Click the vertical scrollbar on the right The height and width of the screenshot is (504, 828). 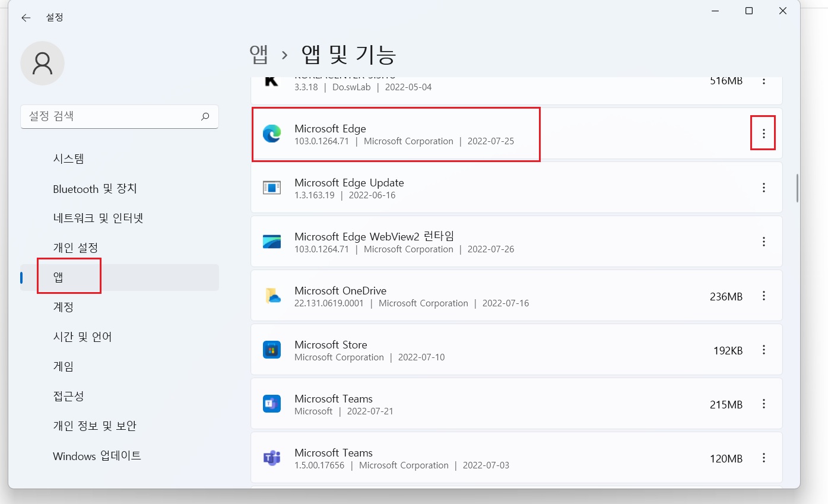pos(796,187)
